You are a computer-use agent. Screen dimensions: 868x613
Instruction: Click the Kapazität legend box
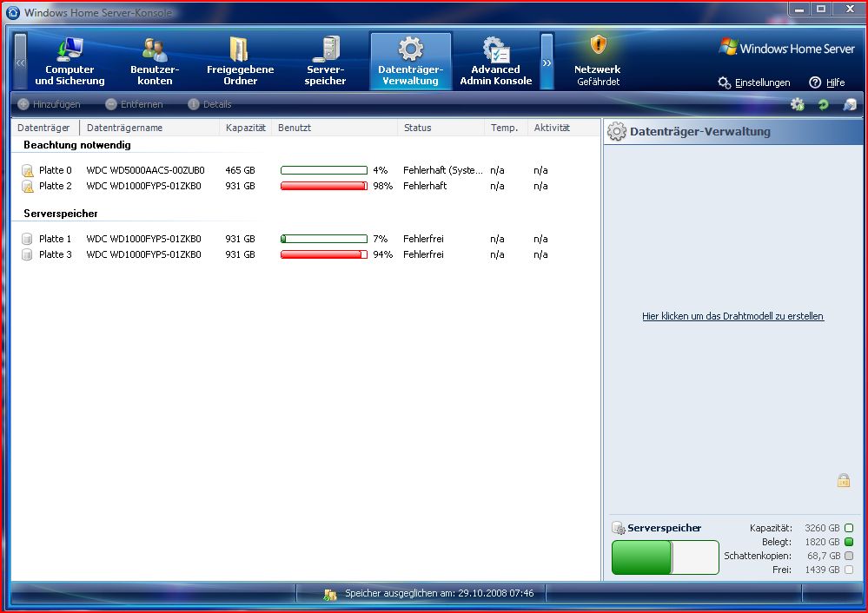849,528
